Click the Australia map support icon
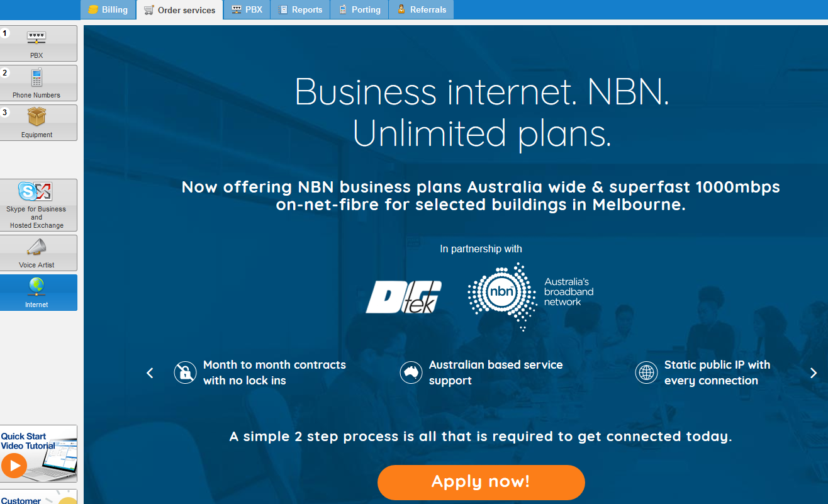The width and height of the screenshot is (828, 504). [411, 372]
